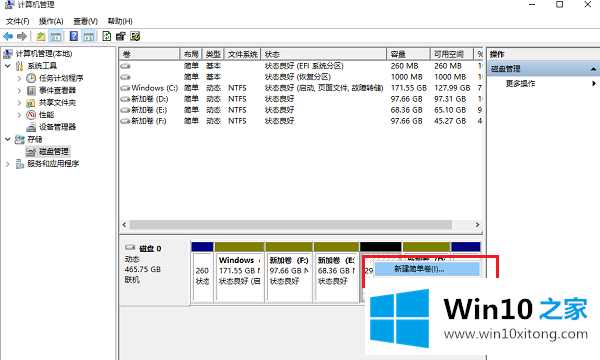Sort by the 容量 column header
The height and width of the screenshot is (360, 600).
pos(409,54)
